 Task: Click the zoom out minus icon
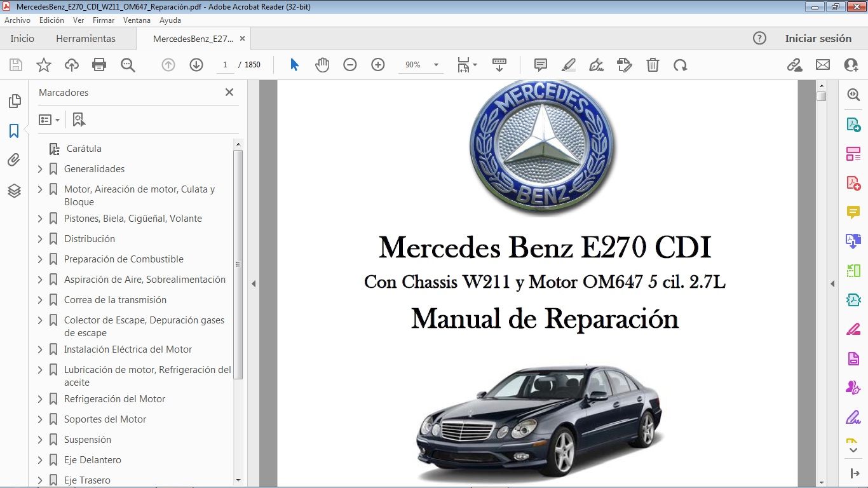point(350,65)
